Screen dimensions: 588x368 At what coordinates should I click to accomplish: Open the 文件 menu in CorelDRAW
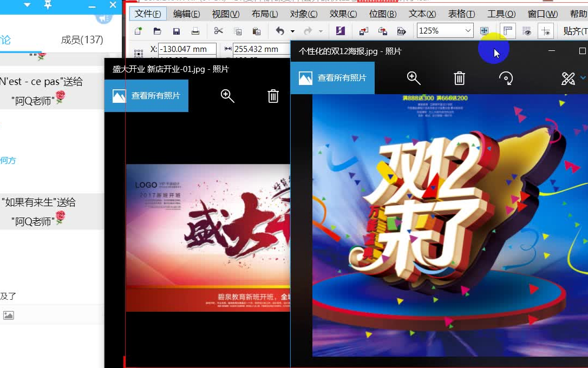click(x=147, y=14)
